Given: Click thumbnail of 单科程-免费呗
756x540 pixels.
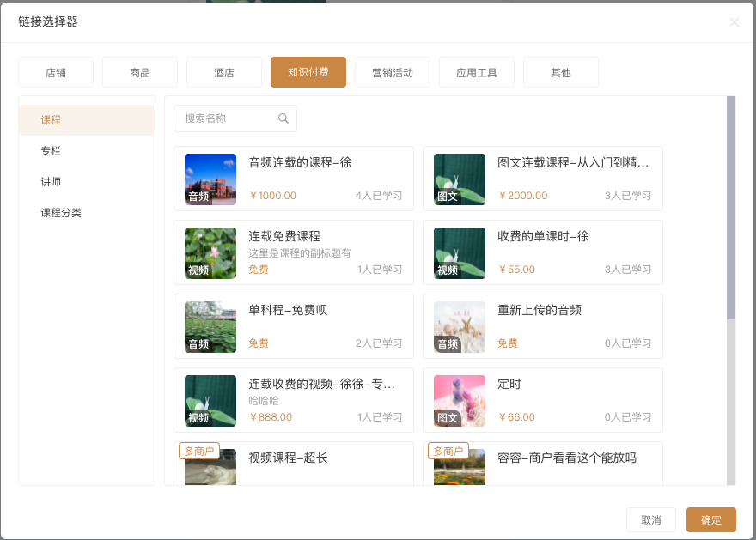Looking at the screenshot, I should point(210,326).
